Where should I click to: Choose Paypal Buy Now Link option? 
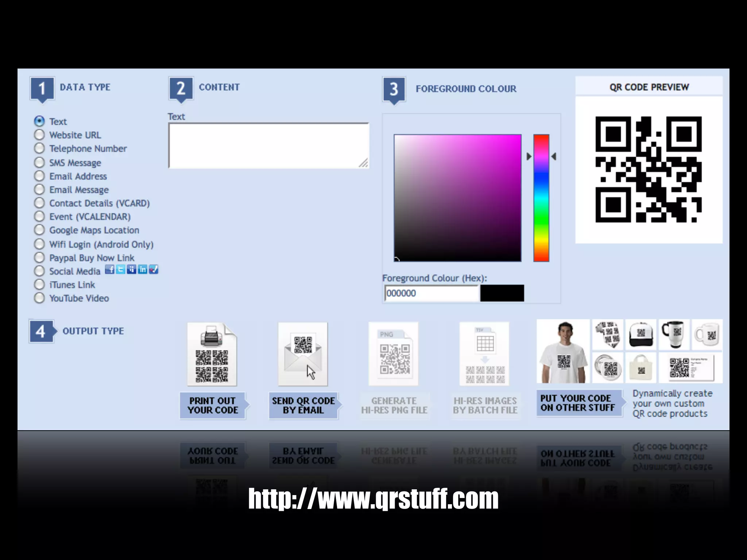(39, 257)
